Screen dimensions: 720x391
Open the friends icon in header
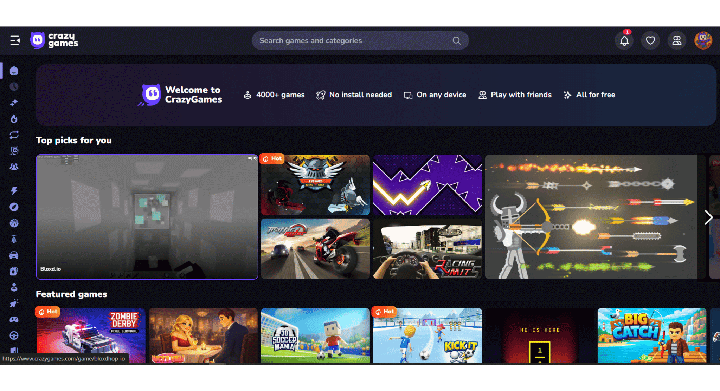point(676,40)
